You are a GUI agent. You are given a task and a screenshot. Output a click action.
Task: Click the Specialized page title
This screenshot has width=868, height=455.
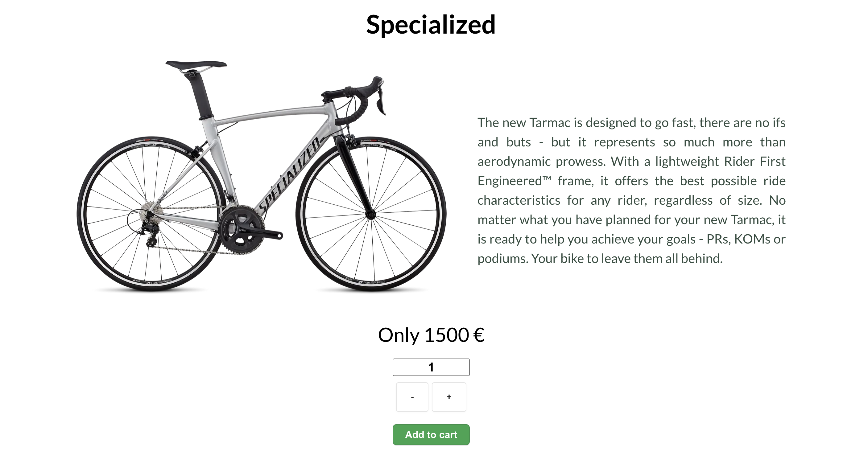point(431,25)
